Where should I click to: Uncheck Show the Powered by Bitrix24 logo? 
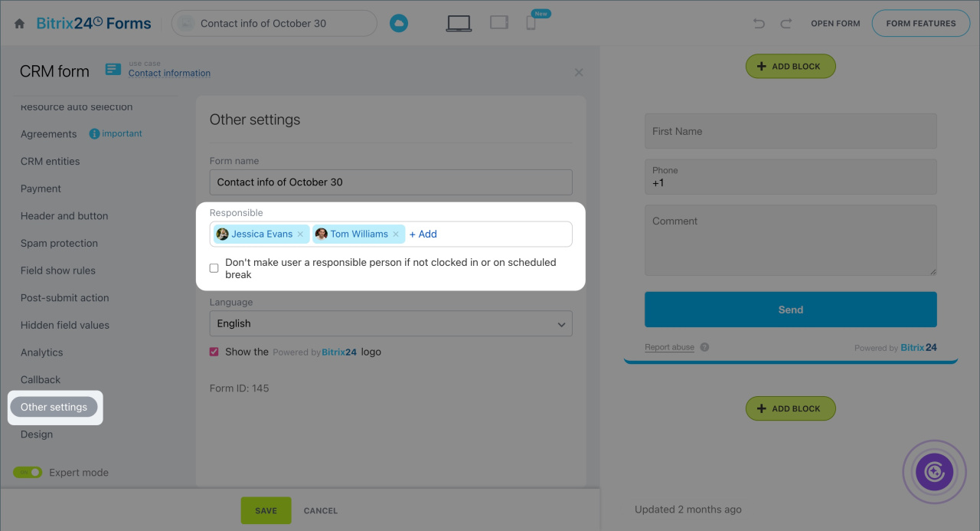(214, 352)
